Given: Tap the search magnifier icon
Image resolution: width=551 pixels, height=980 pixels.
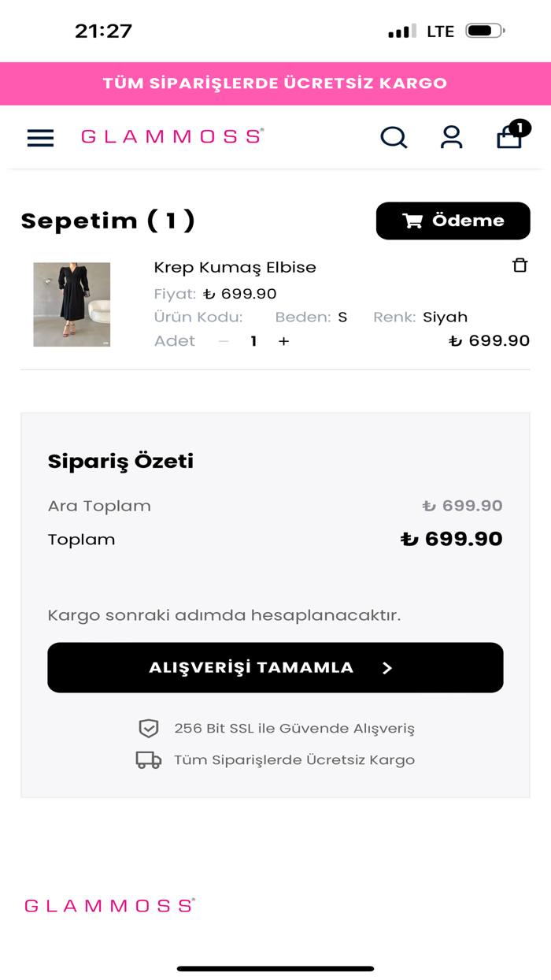Looking at the screenshot, I should coord(394,138).
